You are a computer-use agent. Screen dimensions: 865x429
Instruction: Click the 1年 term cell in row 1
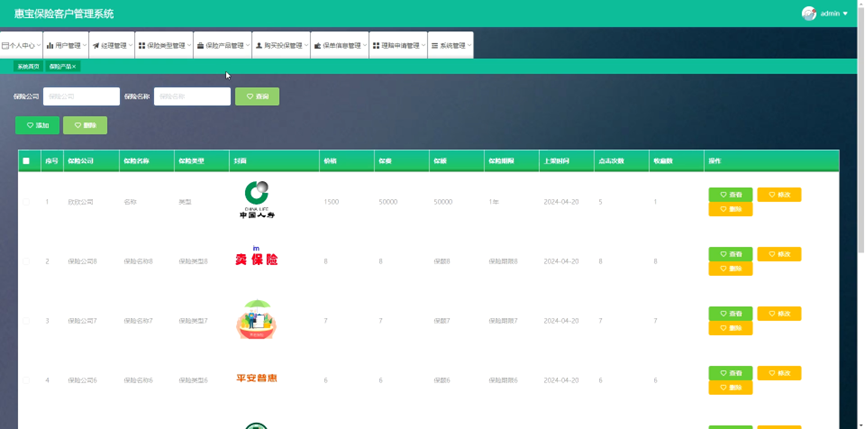coord(494,202)
